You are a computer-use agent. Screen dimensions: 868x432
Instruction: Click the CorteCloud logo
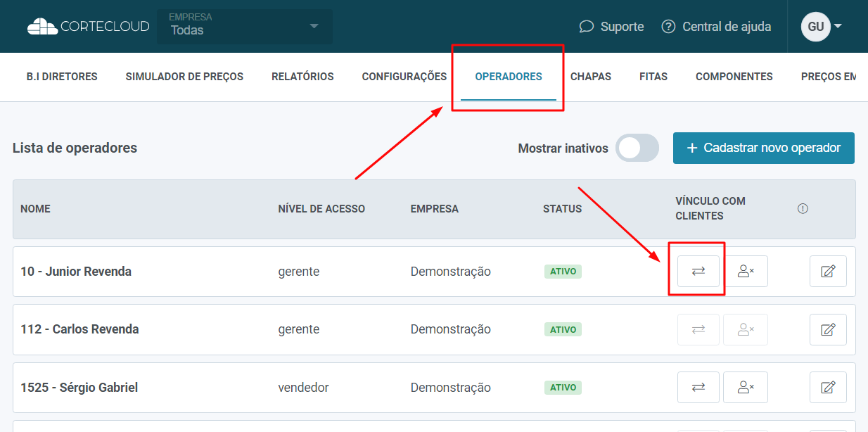click(x=89, y=26)
